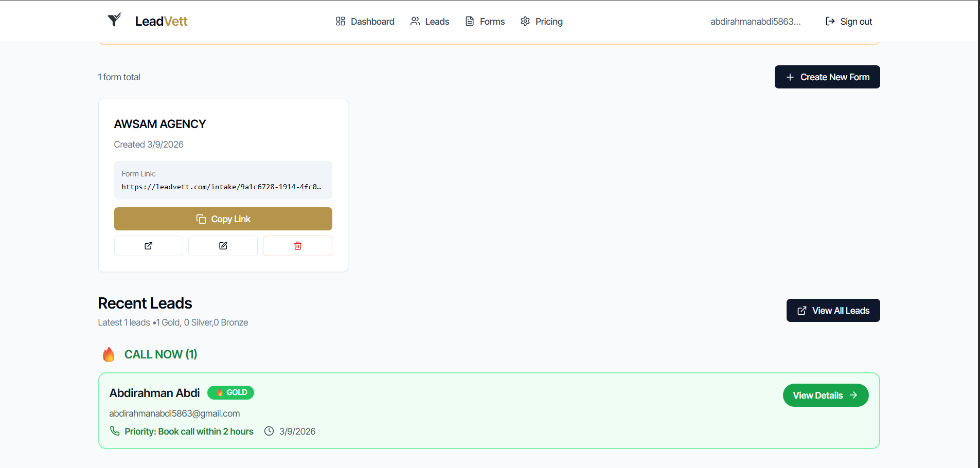Click the Latest 1 leads summary line
Image resolution: width=980 pixels, height=468 pixels.
pyautogui.click(x=173, y=322)
